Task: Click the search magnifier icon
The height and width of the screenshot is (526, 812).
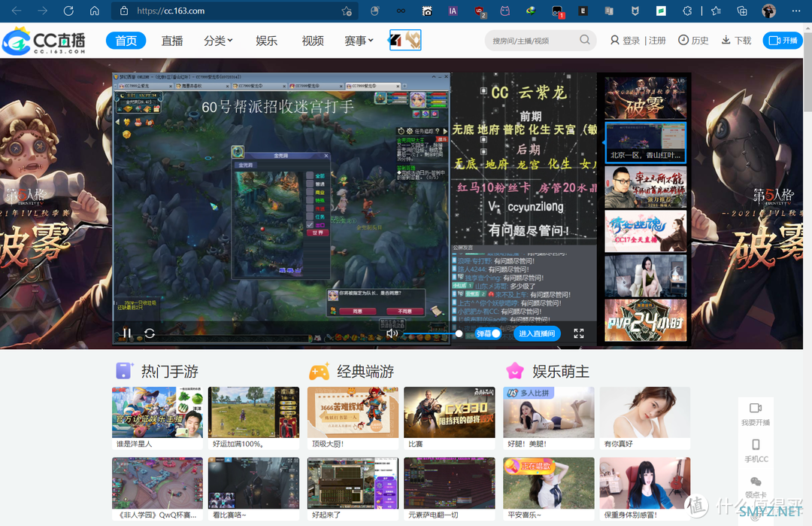Action: [585, 40]
